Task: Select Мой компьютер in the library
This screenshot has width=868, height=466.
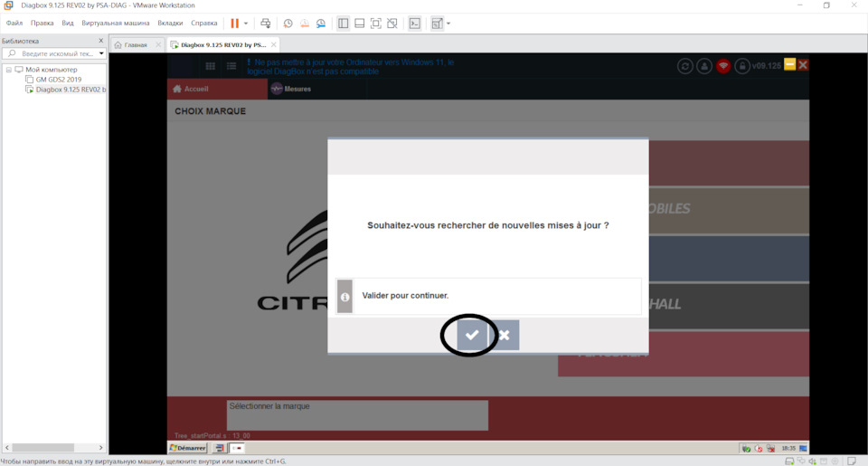Action: pos(51,70)
